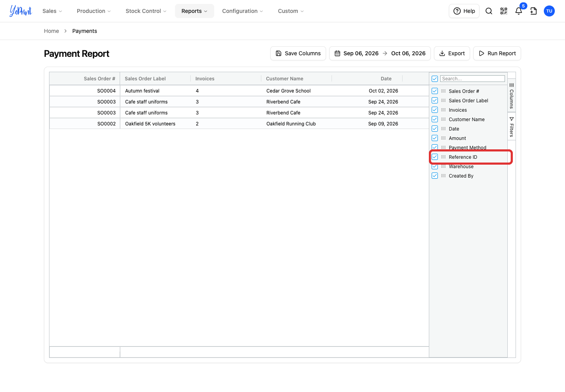Click drag handle next to Created By
The width and height of the screenshot is (565, 392).
tap(443, 176)
